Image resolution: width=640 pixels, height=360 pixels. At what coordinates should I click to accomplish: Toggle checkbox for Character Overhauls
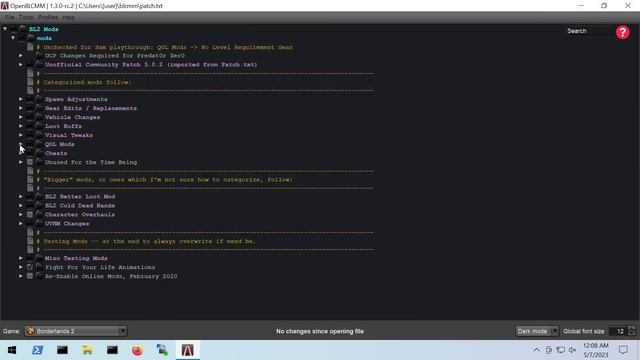tap(30, 214)
